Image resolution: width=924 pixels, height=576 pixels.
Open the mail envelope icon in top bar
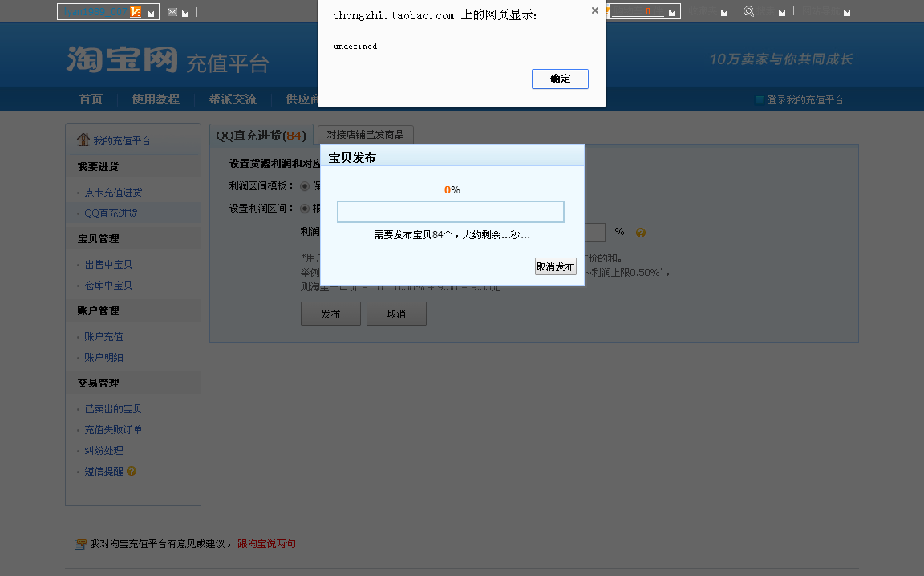tap(172, 12)
